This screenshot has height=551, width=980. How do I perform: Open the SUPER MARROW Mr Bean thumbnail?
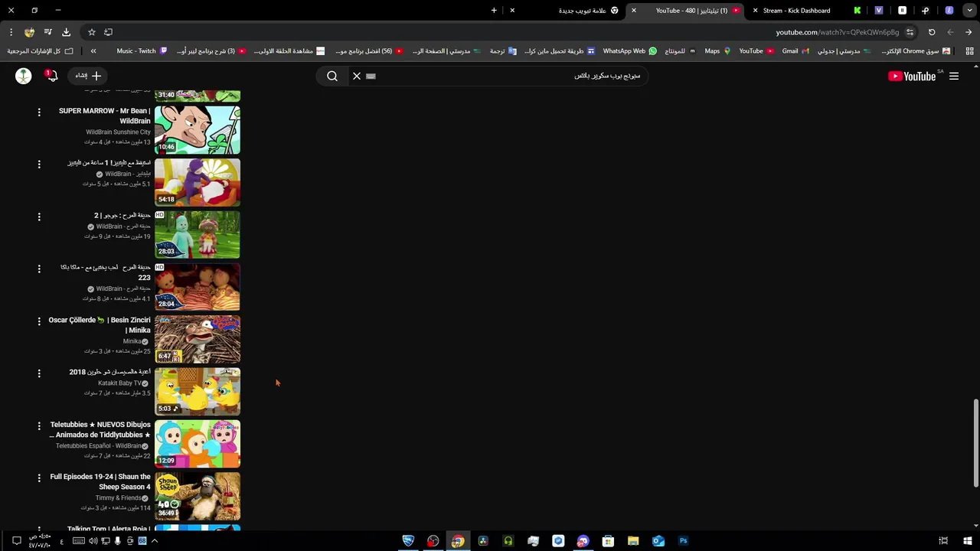coord(198,130)
